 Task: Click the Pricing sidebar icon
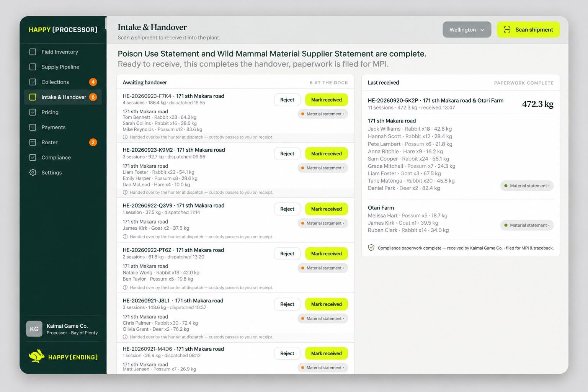(x=33, y=112)
